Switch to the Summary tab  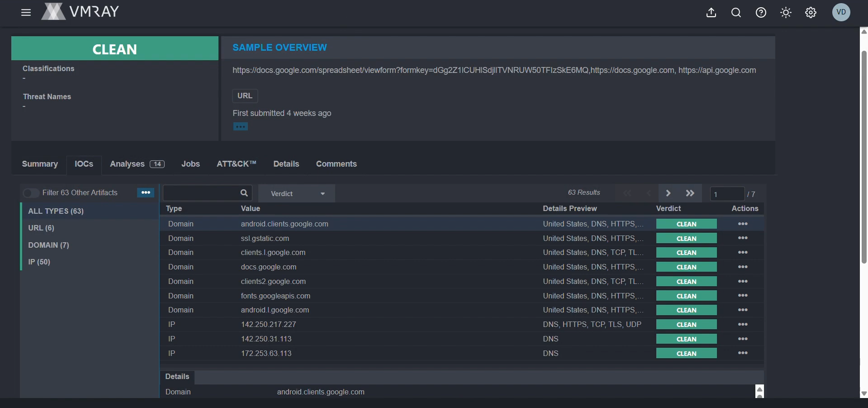(x=40, y=164)
